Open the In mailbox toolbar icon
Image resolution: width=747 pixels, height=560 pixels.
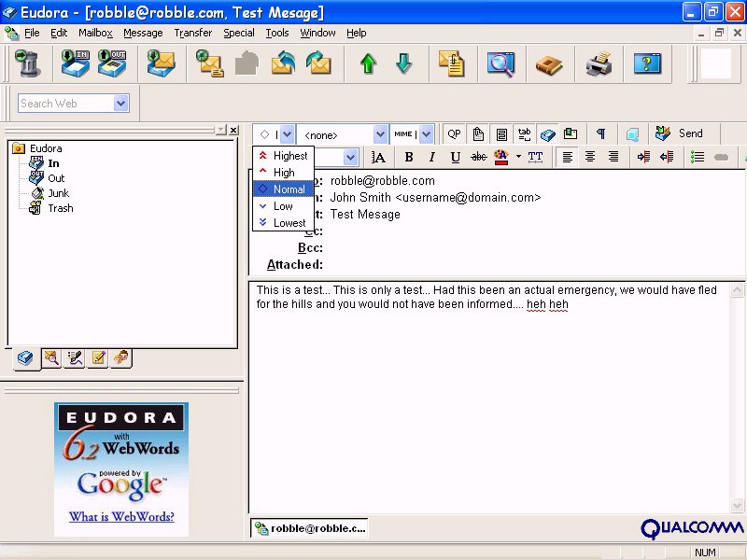point(76,63)
